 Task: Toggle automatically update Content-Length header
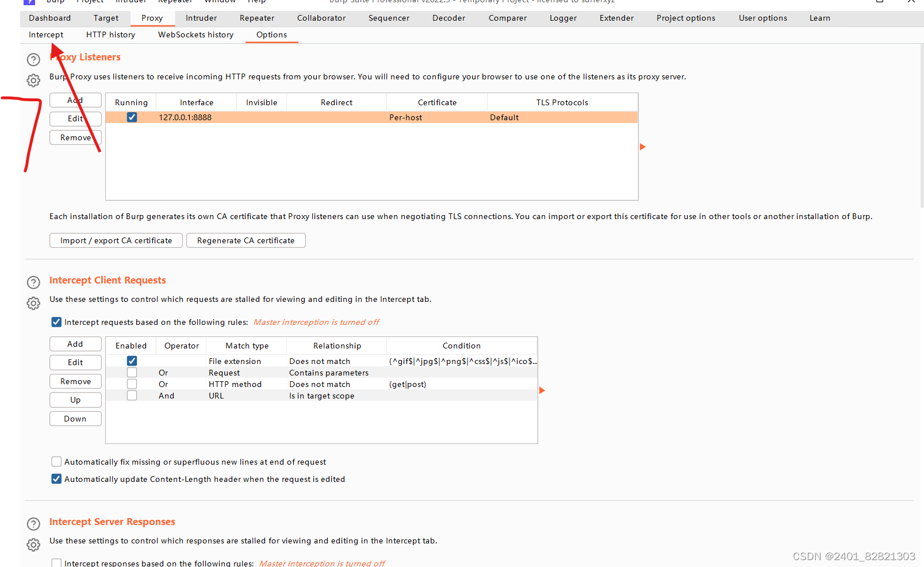(56, 478)
